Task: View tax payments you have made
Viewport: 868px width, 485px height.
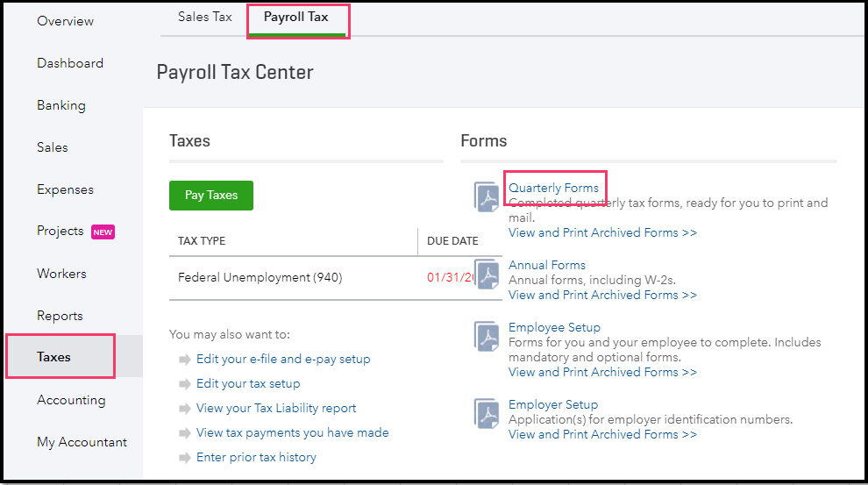Action: click(x=293, y=432)
